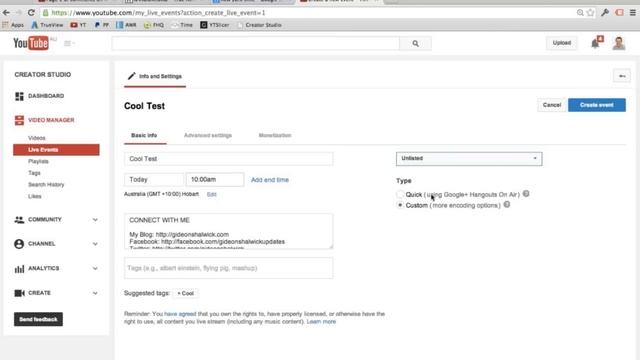The image size is (640, 360).
Task: Click the Channel person icon
Action: 19,244
